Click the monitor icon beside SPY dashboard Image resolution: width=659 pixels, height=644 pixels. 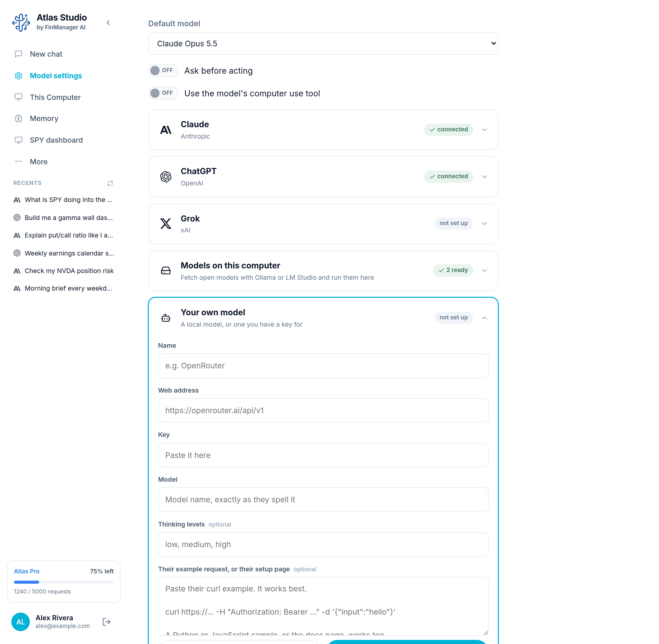19,140
